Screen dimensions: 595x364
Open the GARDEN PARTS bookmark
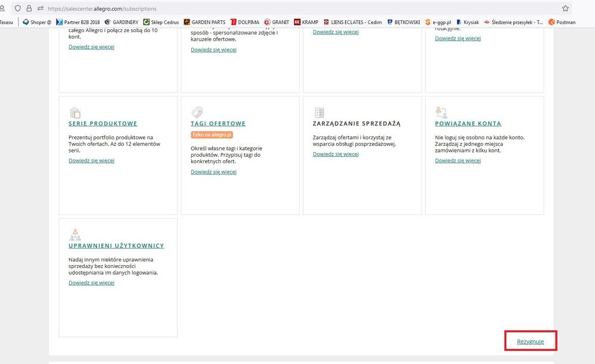click(x=204, y=22)
